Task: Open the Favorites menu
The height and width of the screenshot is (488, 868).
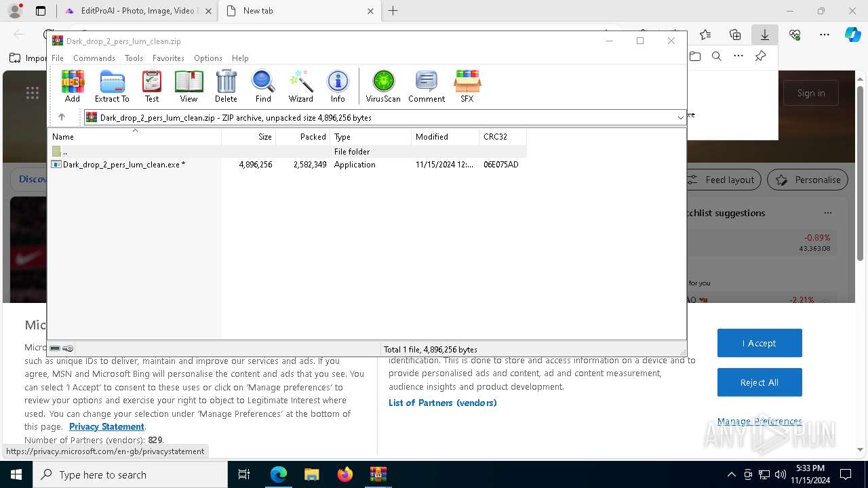Action: point(168,58)
